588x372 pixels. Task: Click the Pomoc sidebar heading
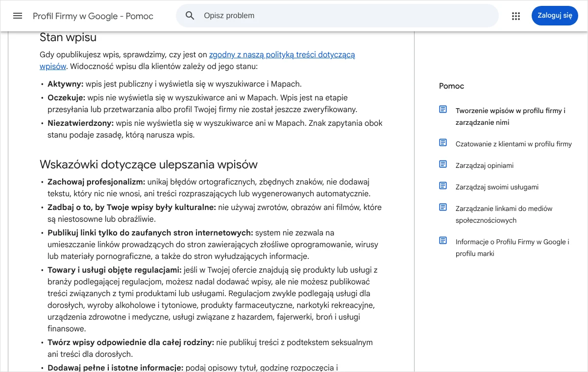[451, 86]
